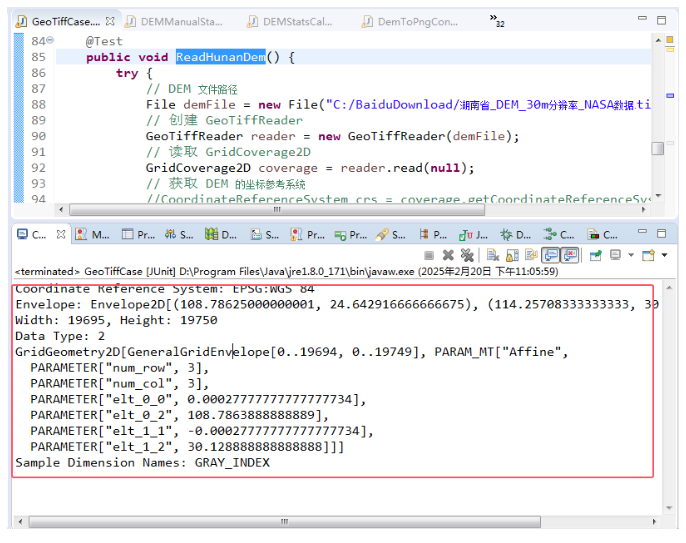Open the D... view tab with grid icon

click(221, 235)
